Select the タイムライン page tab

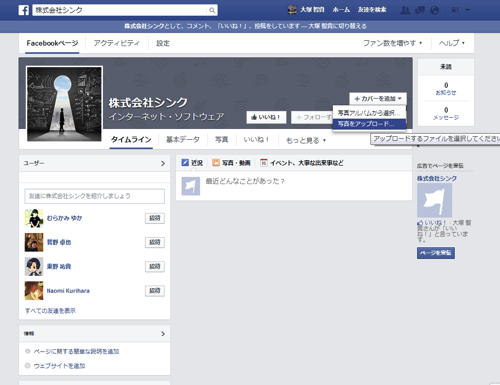point(131,140)
